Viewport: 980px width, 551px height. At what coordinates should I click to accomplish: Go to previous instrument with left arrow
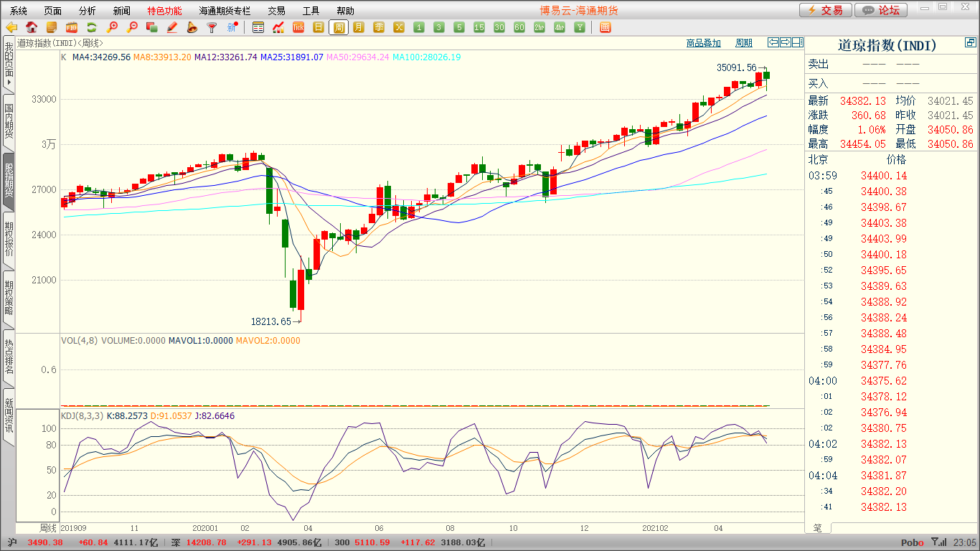pyautogui.click(x=773, y=42)
